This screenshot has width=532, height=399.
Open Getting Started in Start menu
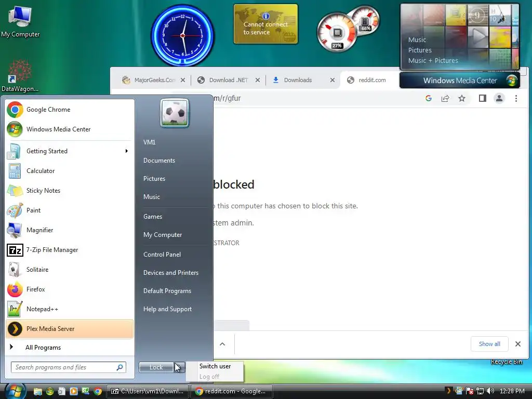(x=70, y=151)
